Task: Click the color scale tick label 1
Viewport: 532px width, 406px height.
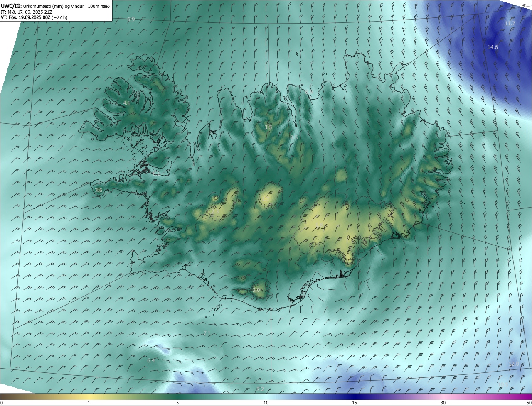Action: point(89,403)
